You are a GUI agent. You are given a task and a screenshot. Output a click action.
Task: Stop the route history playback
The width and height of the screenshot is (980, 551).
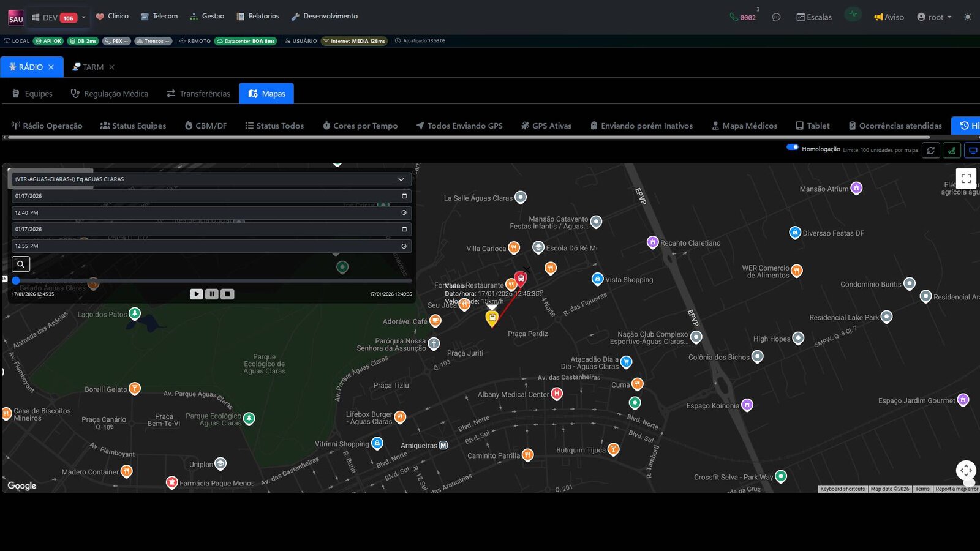[x=227, y=294]
